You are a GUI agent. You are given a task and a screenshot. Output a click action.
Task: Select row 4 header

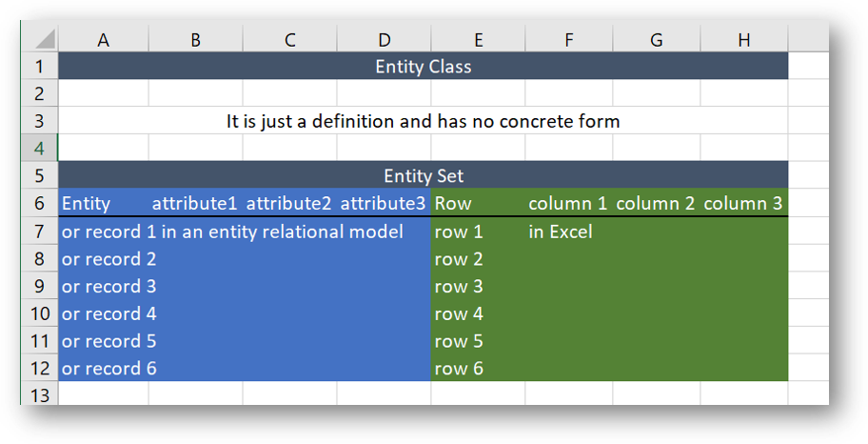tap(39, 149)
